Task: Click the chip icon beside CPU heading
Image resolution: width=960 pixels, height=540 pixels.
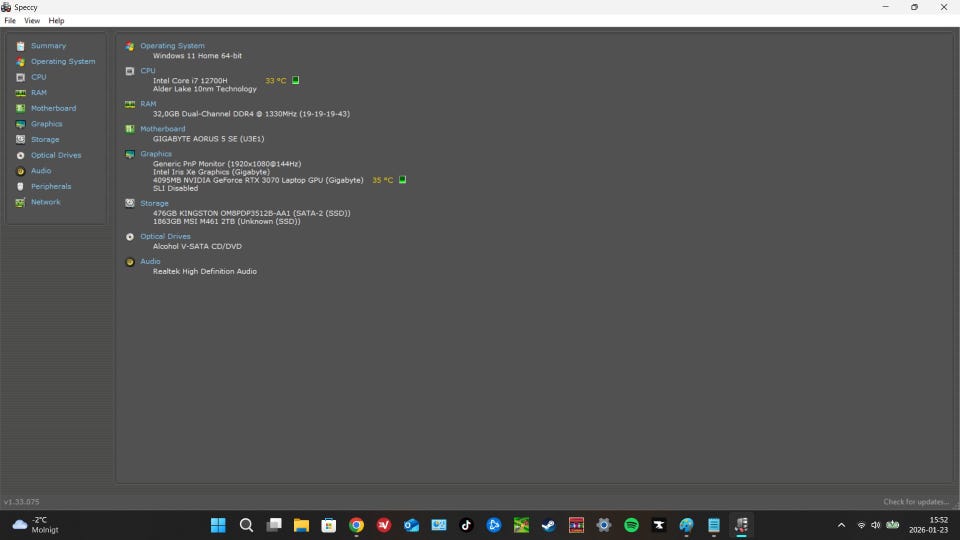Action: click(130, 71)
